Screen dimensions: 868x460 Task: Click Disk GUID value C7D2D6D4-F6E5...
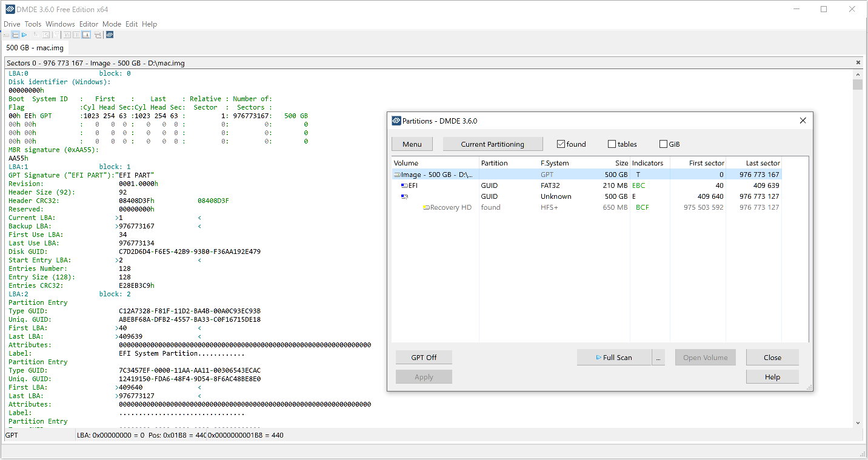(190, 252)
